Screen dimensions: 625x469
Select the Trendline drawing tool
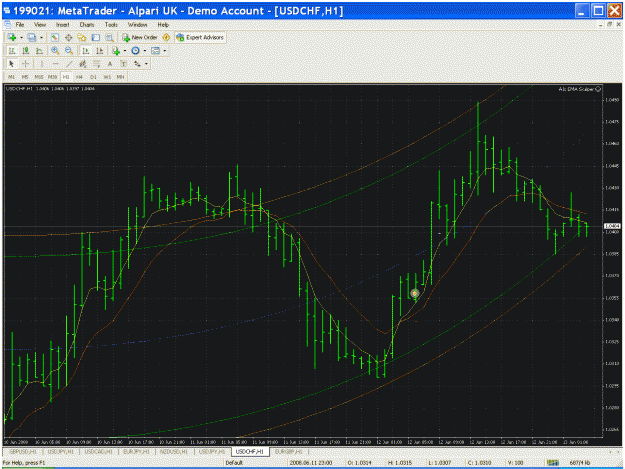coord(69,64)
